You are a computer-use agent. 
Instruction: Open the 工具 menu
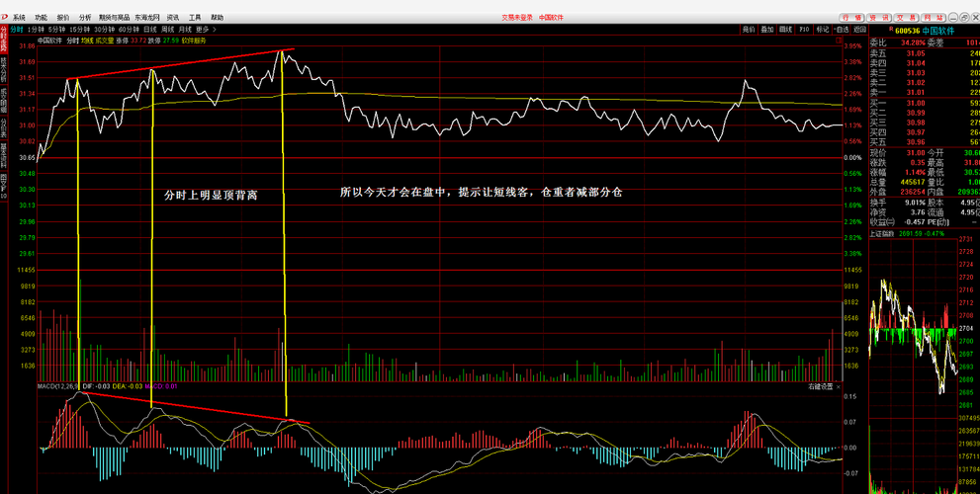point(195,18)
